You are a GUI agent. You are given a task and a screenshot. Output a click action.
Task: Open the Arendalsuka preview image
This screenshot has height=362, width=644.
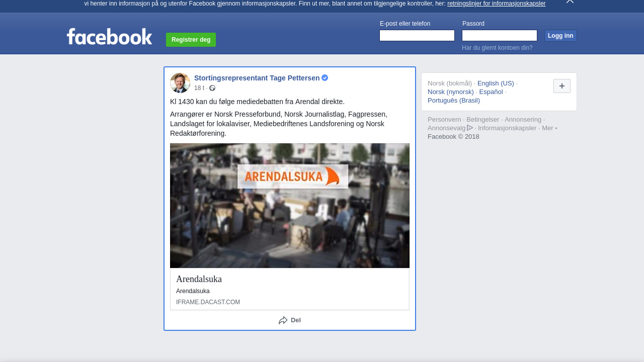(x=290, y=206)
